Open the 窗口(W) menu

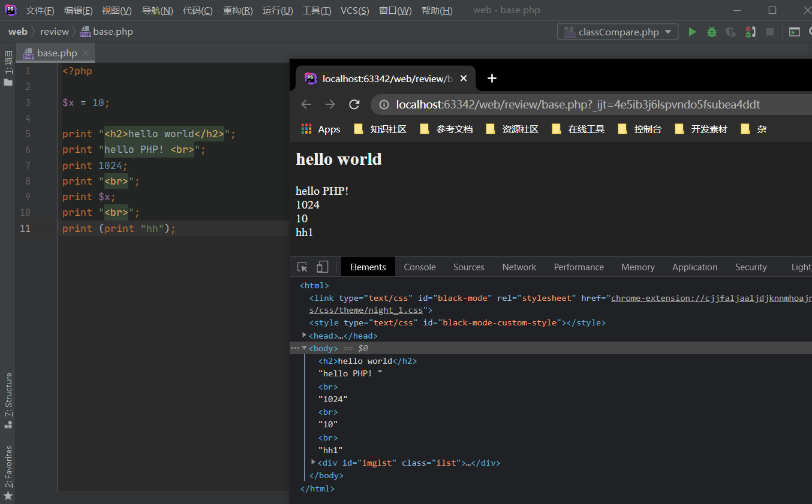396,11
